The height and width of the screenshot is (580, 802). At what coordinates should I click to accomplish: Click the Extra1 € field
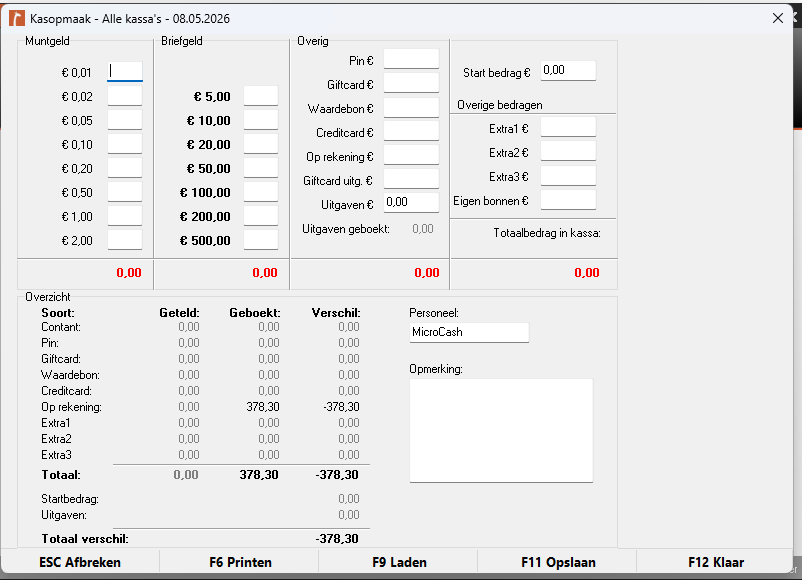tap(568, 127)
